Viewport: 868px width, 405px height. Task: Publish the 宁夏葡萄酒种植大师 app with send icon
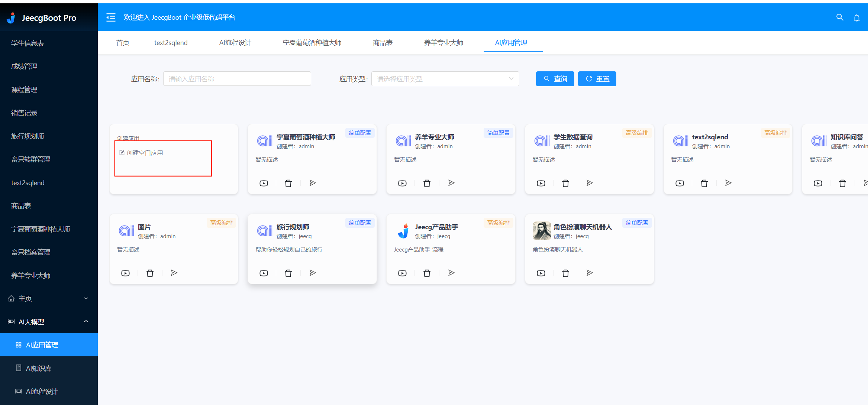pos(313,183)
